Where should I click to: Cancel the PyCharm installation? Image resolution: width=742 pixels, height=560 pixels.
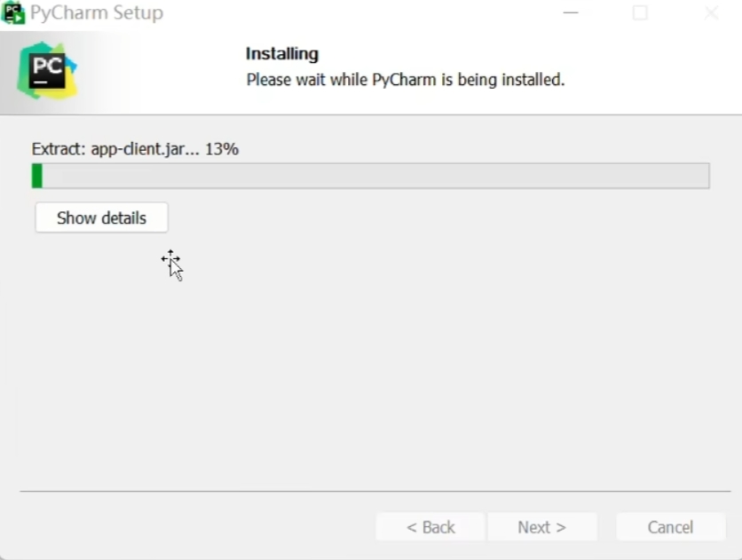(x=670, y=527)
